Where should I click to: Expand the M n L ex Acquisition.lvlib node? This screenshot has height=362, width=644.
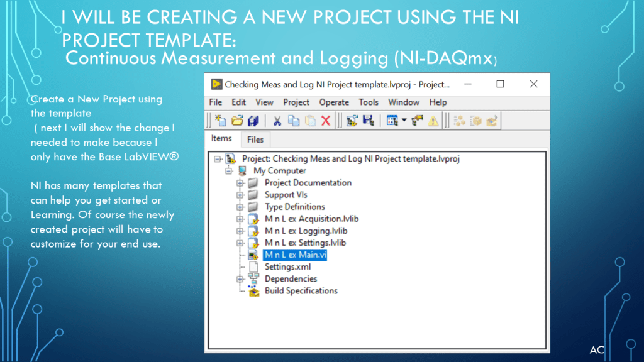[240, 219]
